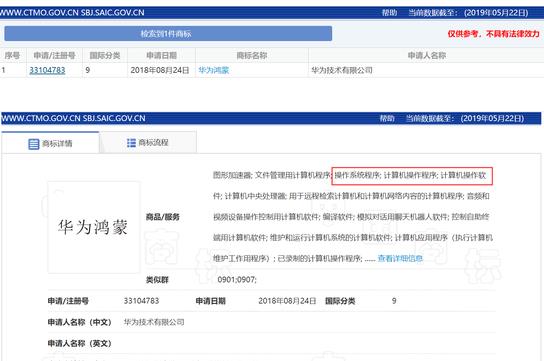Click the 查看详细信息 link

click(400, 258)
